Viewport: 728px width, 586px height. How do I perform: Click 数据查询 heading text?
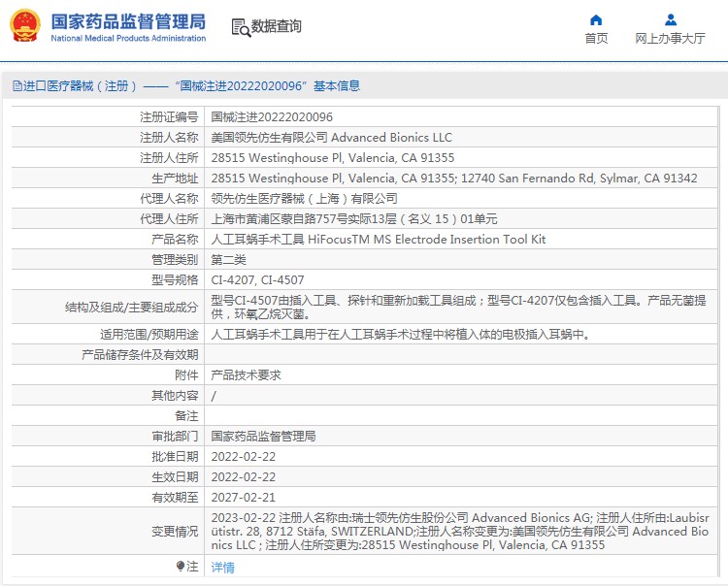pyautogui.click(x=277, y=26)
